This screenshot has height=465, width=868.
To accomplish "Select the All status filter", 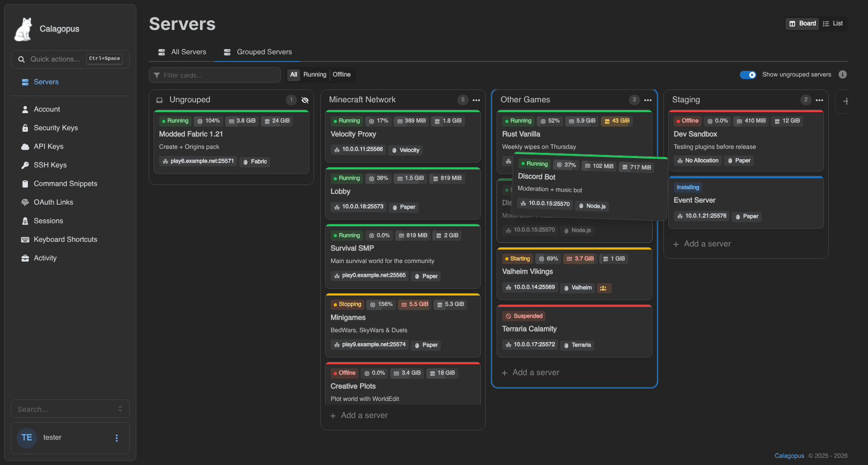I will [293, 75].
